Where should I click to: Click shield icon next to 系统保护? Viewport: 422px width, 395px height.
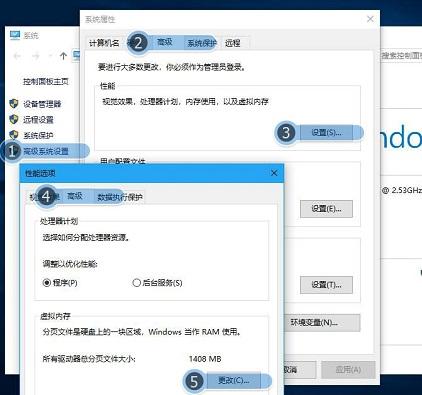pyautogui.click(x=14, y=135)
